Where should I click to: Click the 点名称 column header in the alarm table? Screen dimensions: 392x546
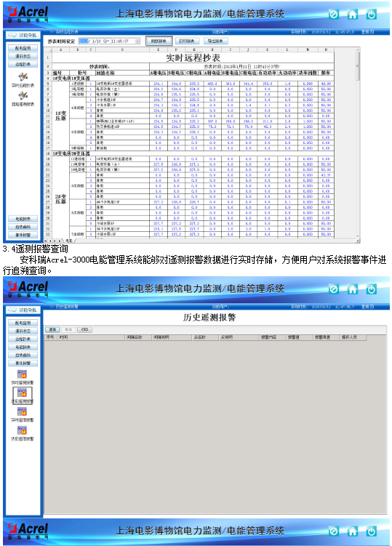[x=206, y=337]
